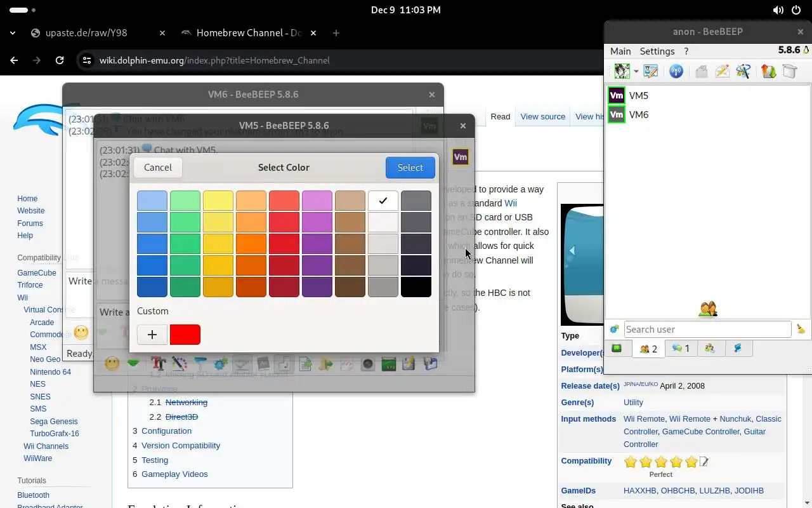Select user VM6 in the user list

coord(708,115)
